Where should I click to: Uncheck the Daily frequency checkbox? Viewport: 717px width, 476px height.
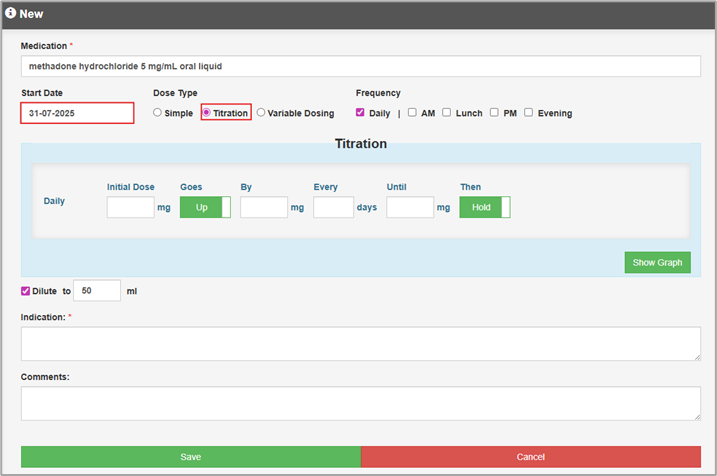(x=360, y=113)
